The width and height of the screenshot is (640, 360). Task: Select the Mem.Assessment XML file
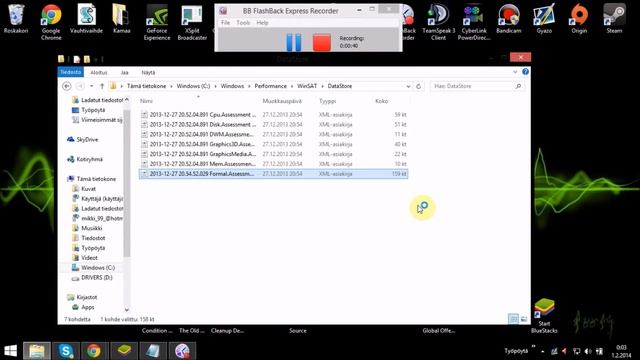click(x=273, y=164)
